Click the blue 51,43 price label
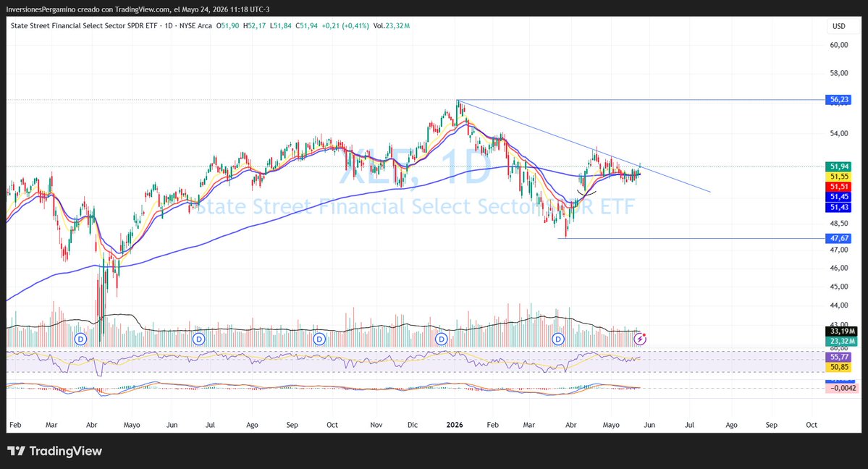 838,207
